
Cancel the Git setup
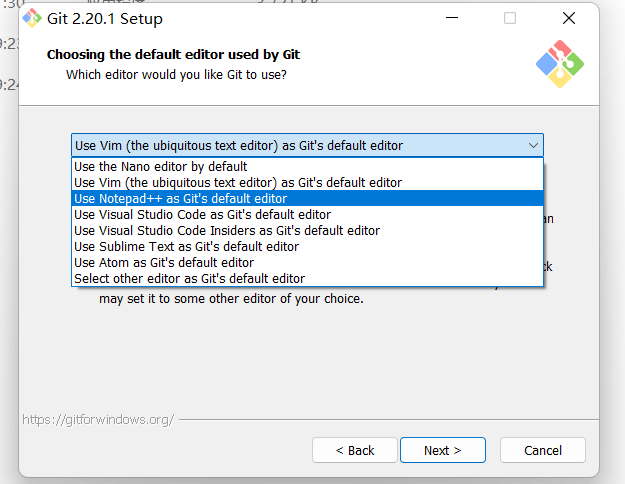tap(543, 451)
